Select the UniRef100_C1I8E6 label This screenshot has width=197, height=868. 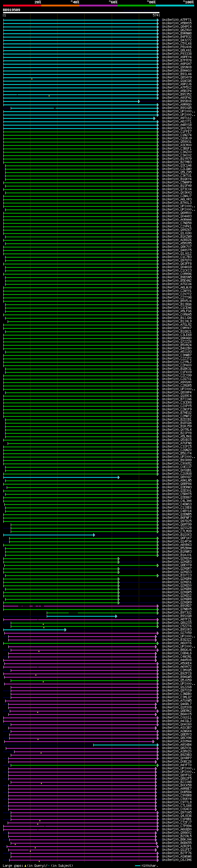(x=177, y=508)
